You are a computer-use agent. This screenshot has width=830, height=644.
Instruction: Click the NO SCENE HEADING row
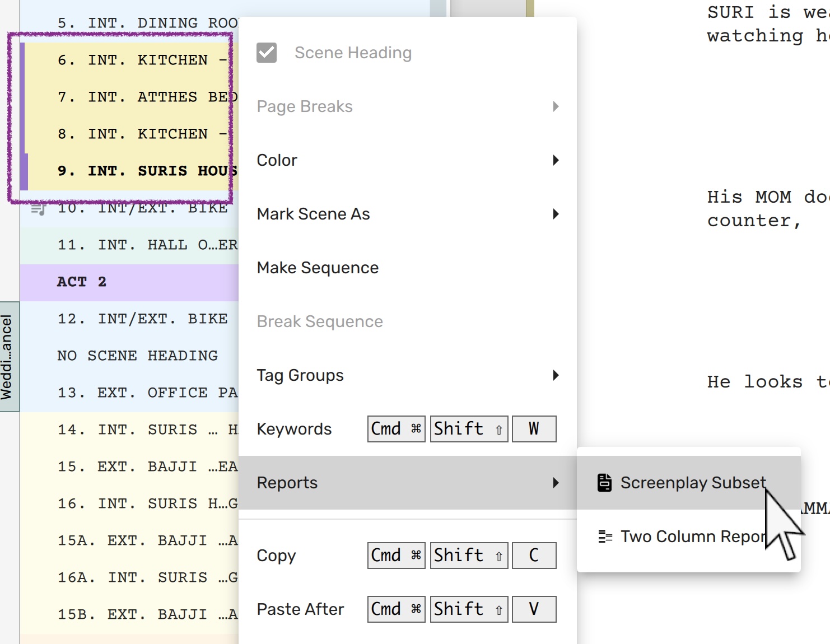(x=137, y=356)
